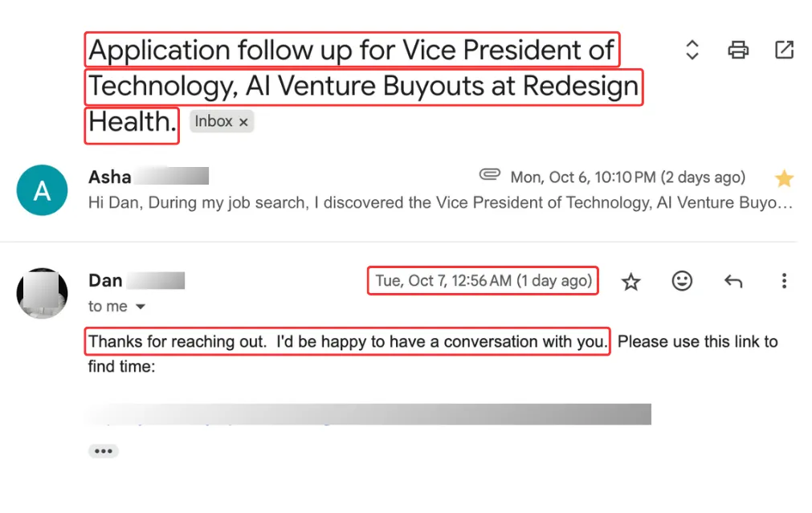Image resolution: width=812 pixels, height=513 pixels.
Task: Click the sender name Dan
Action: (105, 280)
